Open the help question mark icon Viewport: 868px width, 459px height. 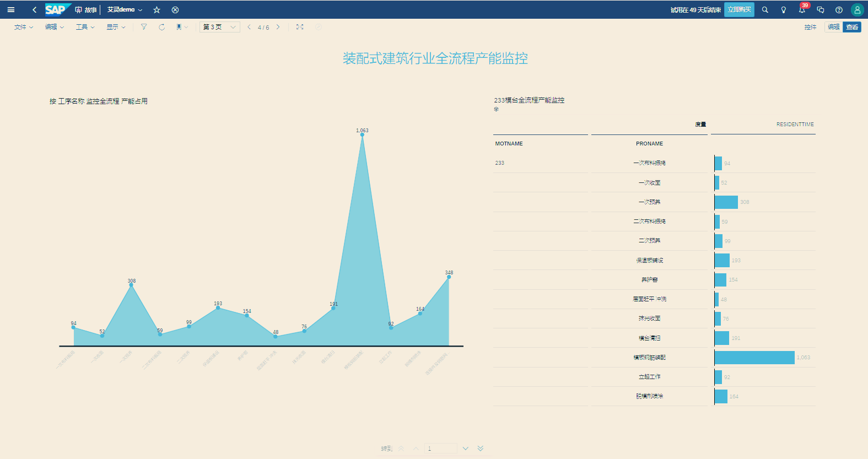[839, 10]
